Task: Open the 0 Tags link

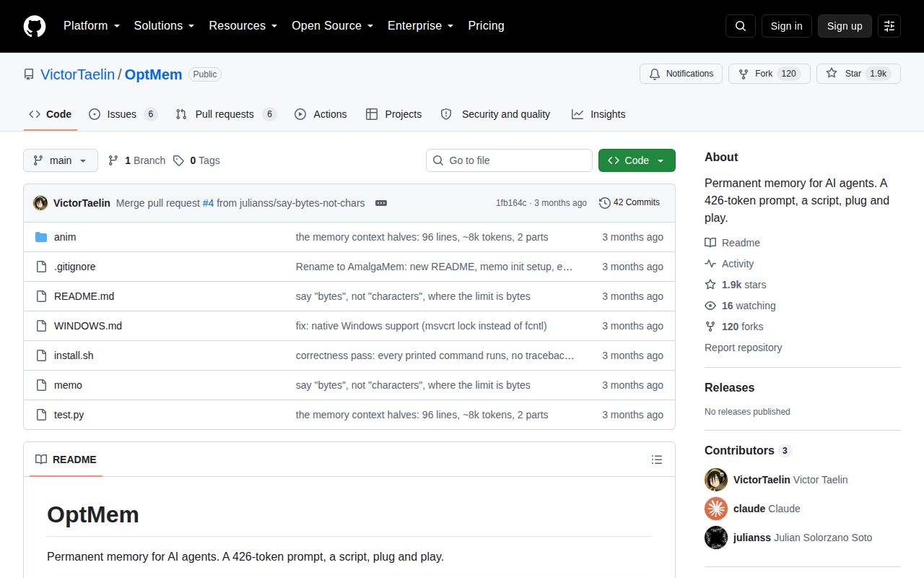Action: coord(196,160)
